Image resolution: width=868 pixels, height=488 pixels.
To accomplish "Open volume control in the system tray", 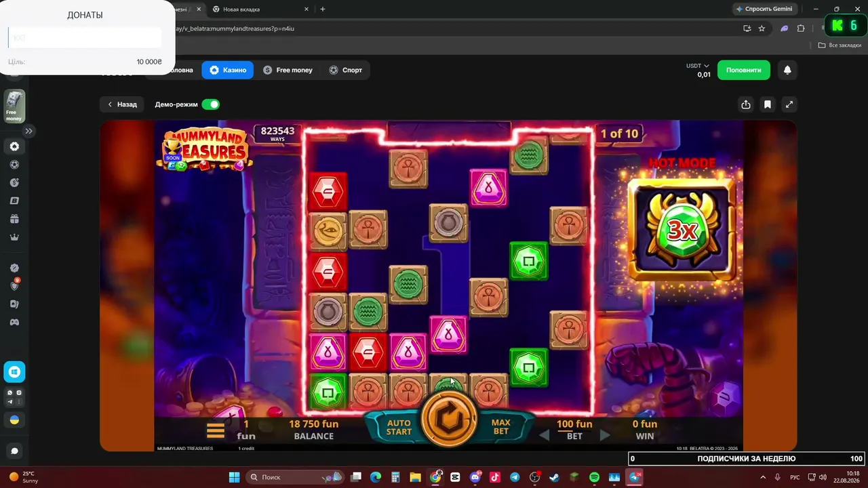I will 823,477.
